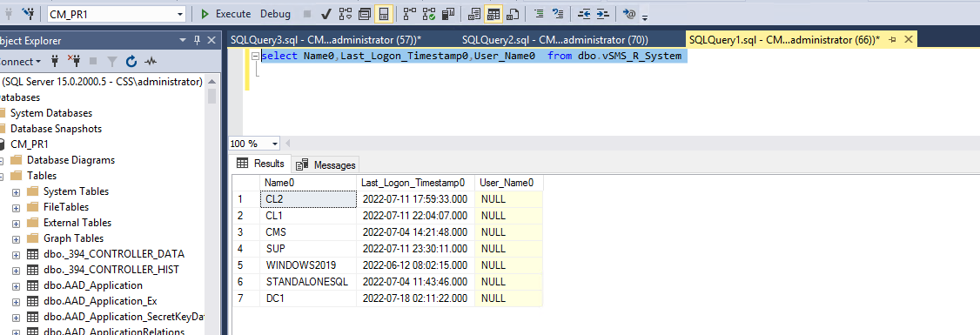This screenshot has width=980, height=335.
Task: Open Object Explorer window position menu arrow
Action: click(183, 40)
